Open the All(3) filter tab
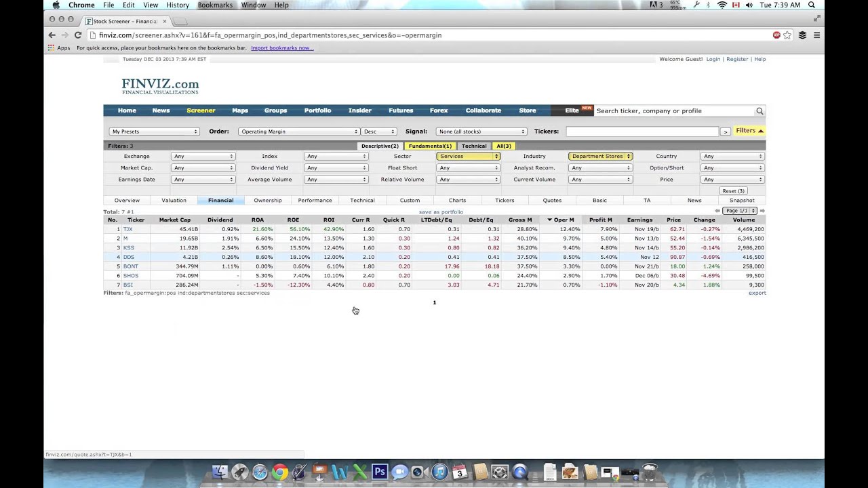Viewport: 868px width, 488px height. 503,146
